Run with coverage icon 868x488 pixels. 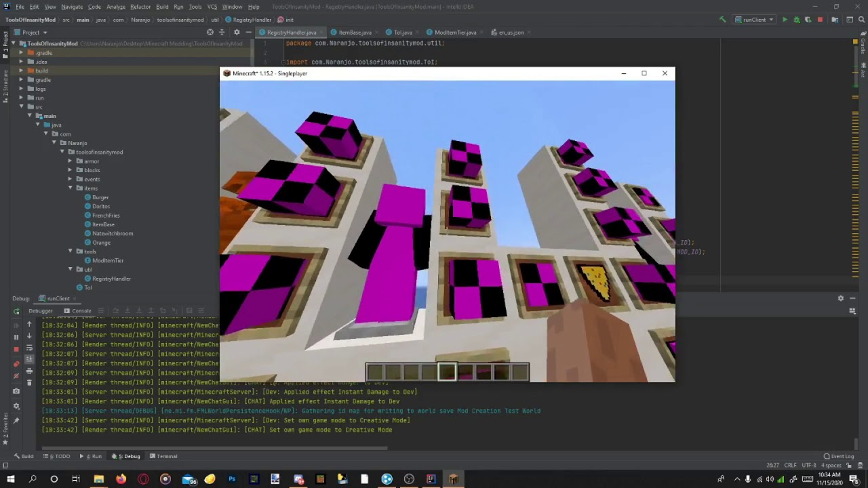click(x=808, y=20)
